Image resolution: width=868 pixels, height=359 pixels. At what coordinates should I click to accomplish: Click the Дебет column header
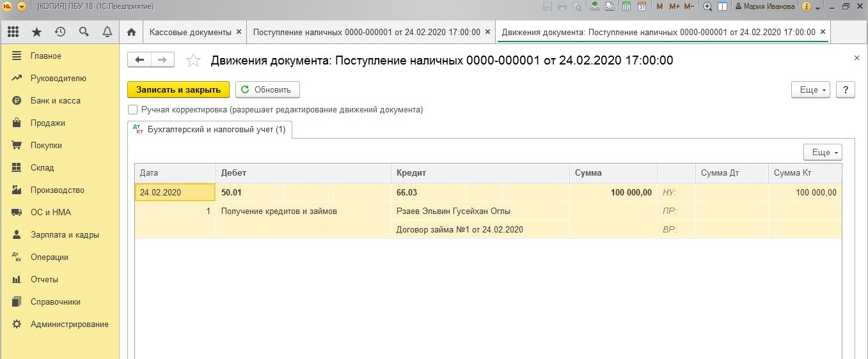coord(303,173)
